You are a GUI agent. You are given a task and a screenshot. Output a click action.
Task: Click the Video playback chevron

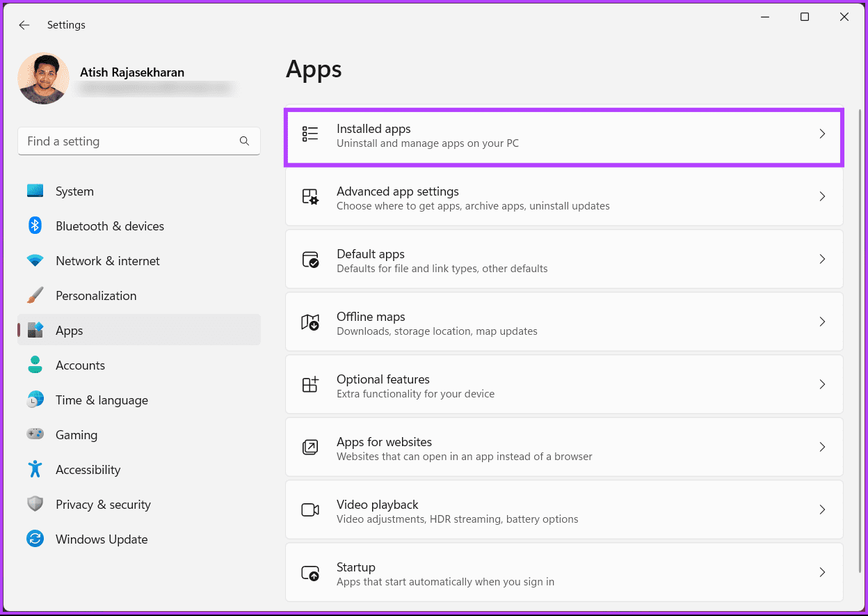click(x=822, y=510)
